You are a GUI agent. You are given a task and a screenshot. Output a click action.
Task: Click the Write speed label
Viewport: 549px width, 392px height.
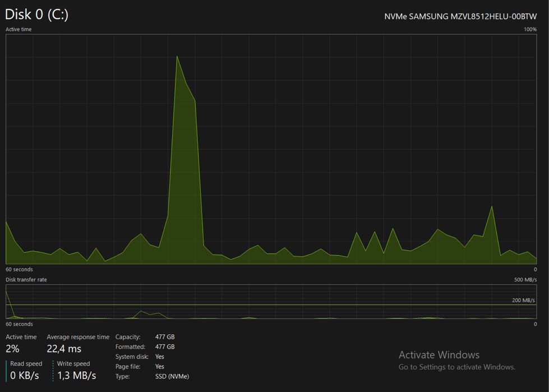coord(73,363)
